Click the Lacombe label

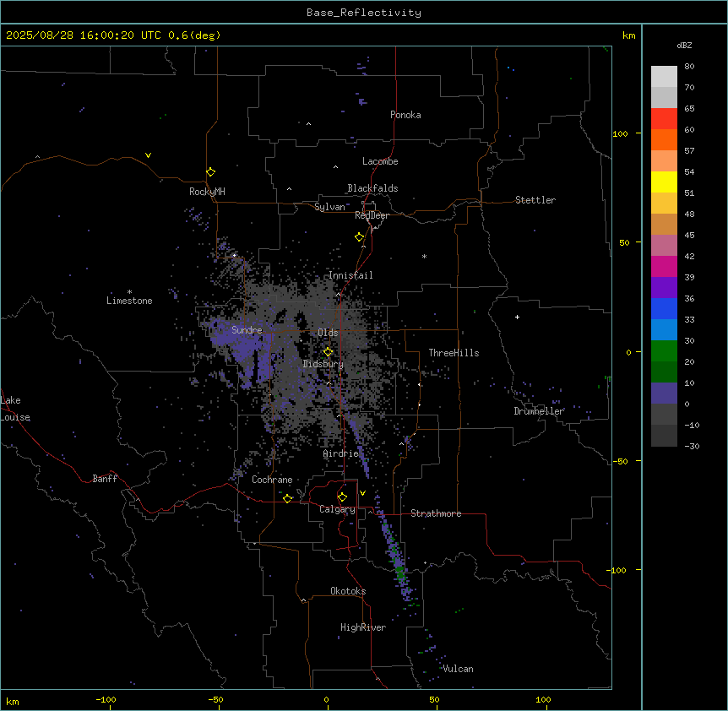[x=380, y=161]
